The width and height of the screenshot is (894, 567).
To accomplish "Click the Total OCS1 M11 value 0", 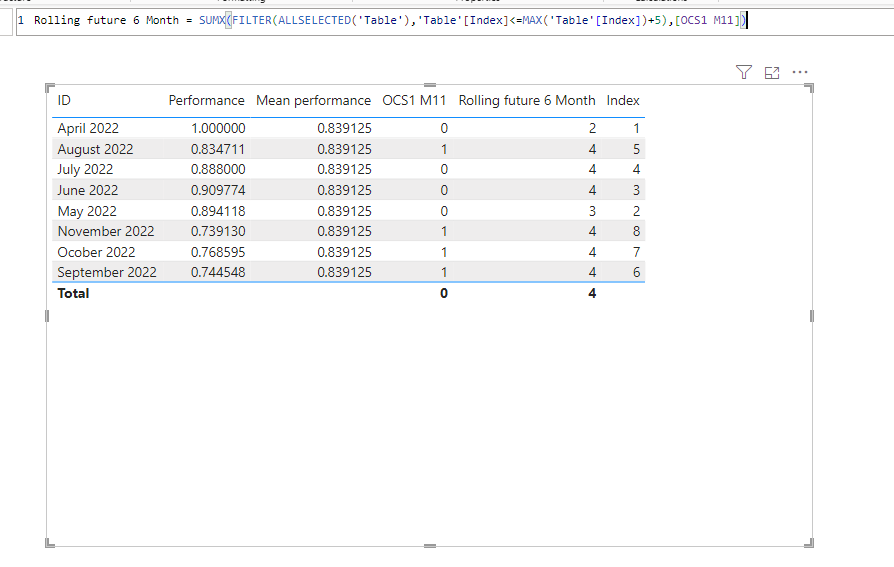I will click(x=444, y=293).
